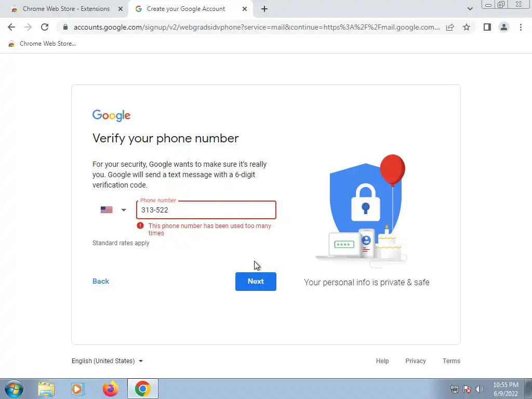Open Chrome three-dot menu

[521, 27]
